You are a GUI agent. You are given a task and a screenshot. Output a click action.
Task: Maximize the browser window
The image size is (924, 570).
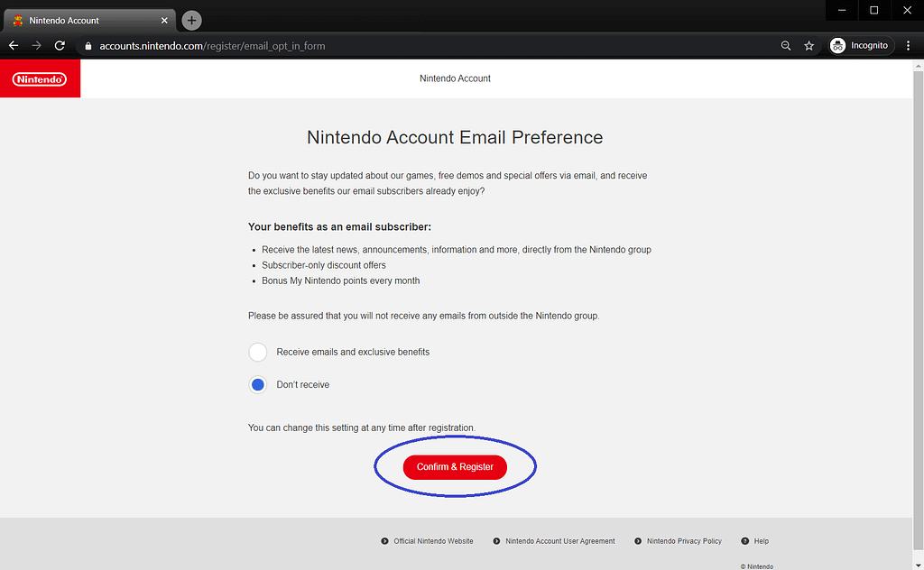coord(874,10)
